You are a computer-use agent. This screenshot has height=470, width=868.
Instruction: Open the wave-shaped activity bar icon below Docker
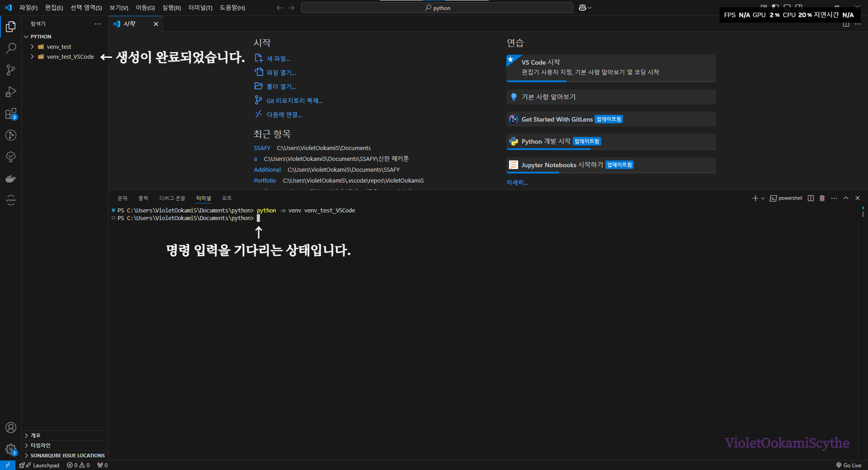pos(11,200)
